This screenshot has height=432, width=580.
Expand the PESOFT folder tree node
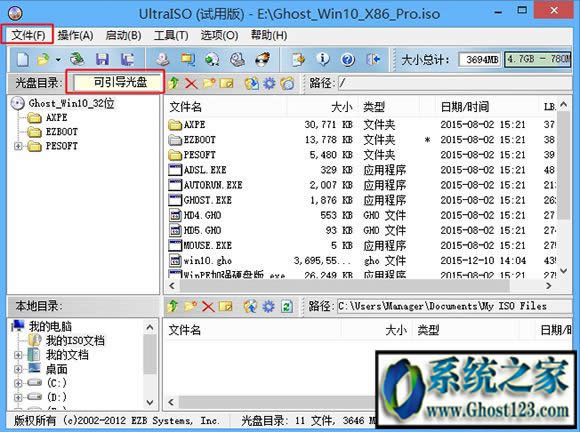[x=18, y=146]
